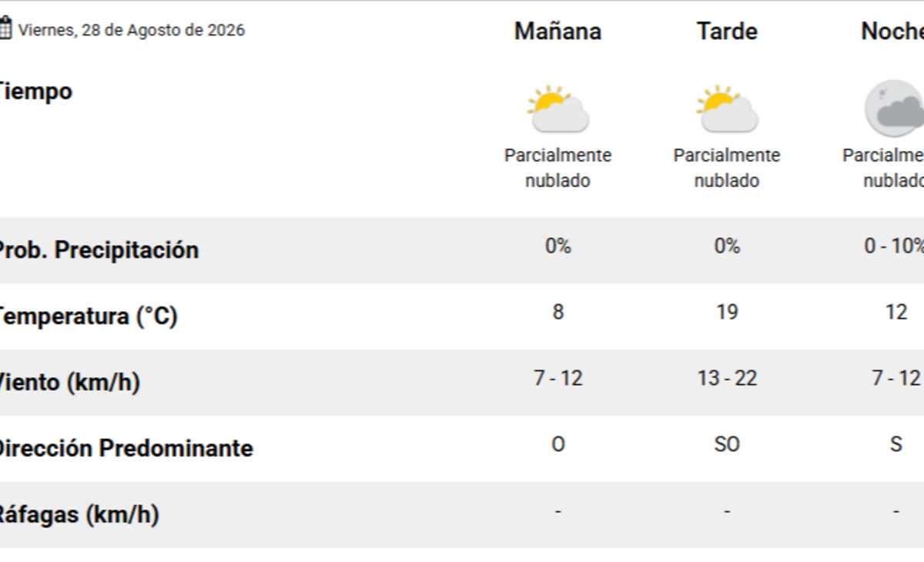Select the Mañana column header

558,31
